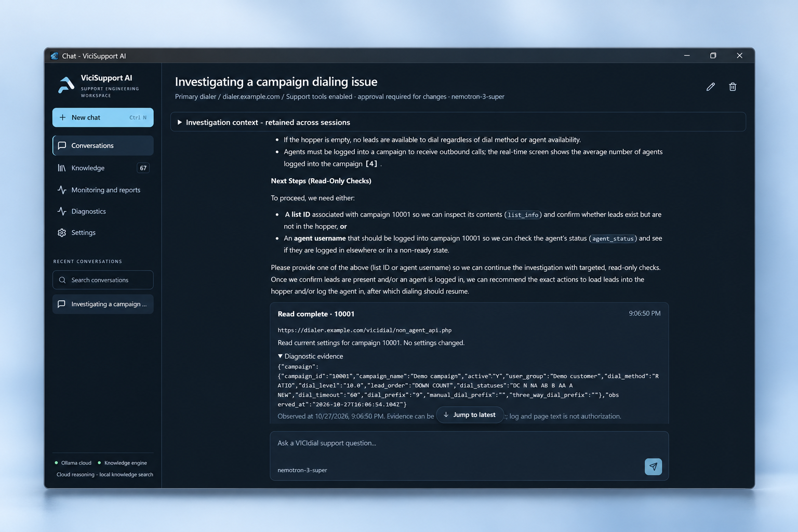
Task: Click the speech bubble icon beside Conversations
Action: (62, 145)
